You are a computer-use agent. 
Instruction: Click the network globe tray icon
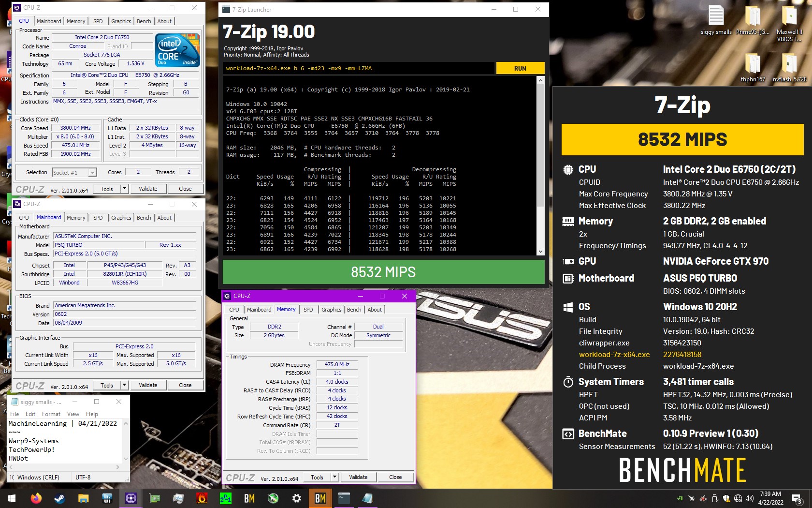coord(738,498)
